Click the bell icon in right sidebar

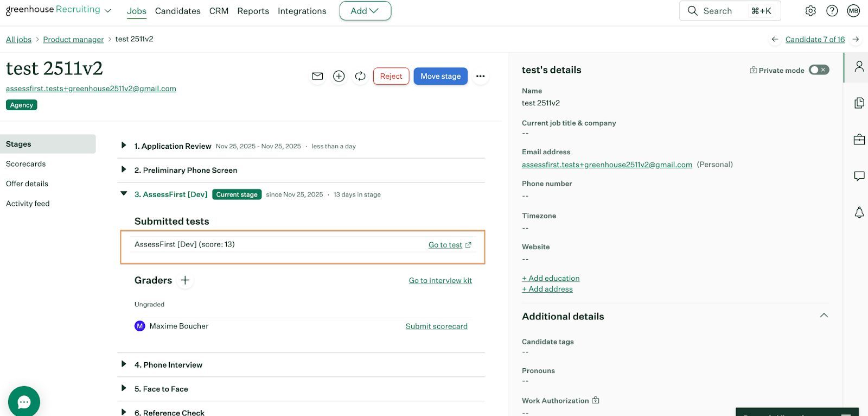[x=859, y=212]
